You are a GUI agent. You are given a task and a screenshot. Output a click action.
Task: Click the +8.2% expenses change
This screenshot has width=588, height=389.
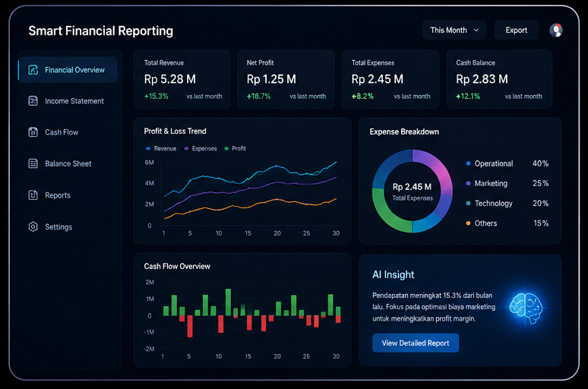pyautogui.click(x=362, y=96)
